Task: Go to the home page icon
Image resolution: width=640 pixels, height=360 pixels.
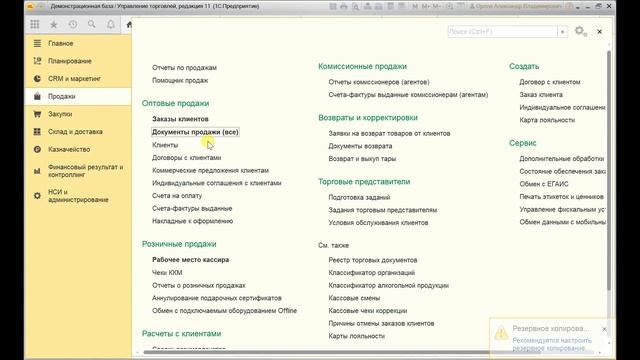Action: (129, 25)
